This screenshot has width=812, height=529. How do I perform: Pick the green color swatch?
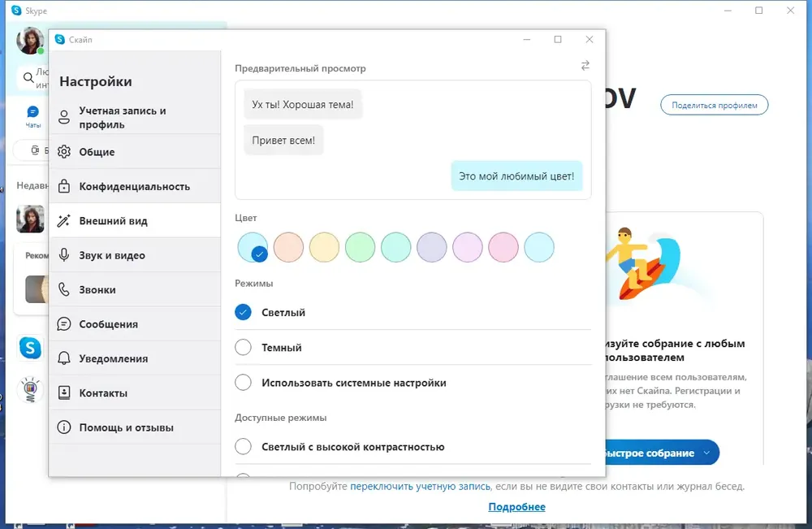click(360, 247)
